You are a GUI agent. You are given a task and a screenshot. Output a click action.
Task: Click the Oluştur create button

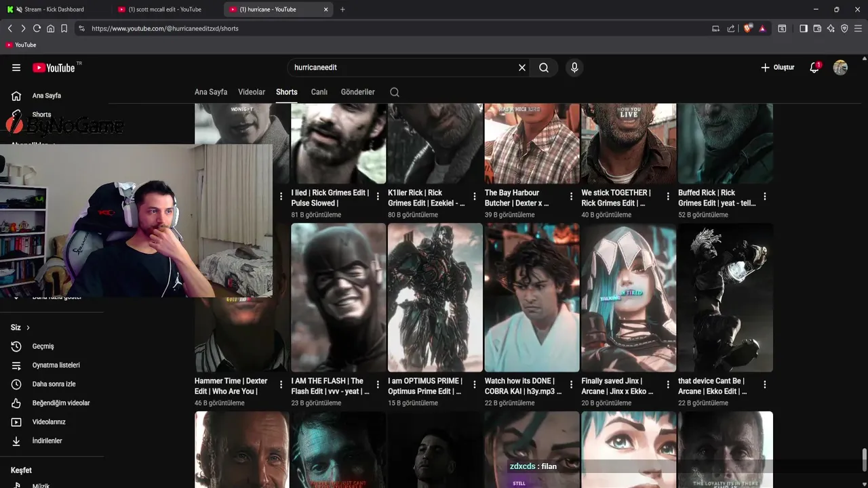pyautogui.click(x=777, y=68)
